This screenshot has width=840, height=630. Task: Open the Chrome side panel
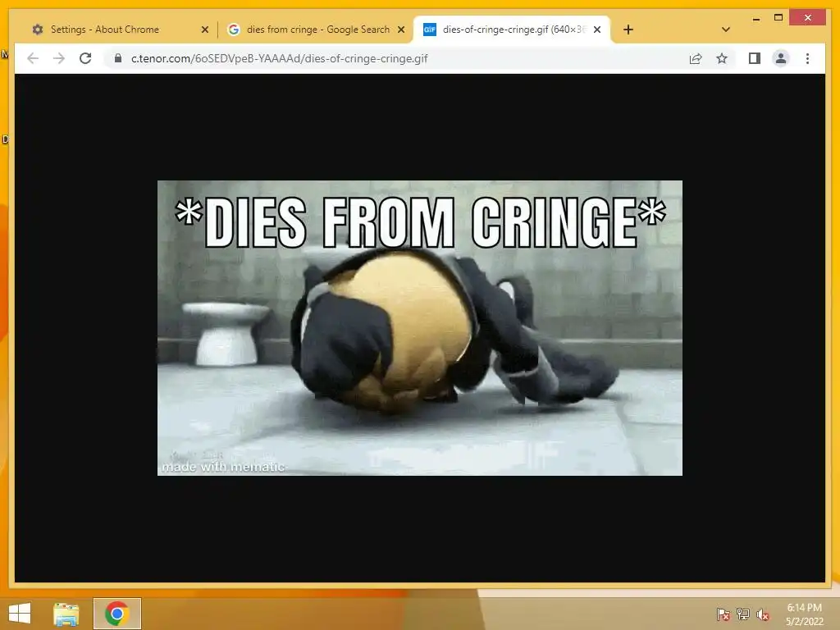point(755,58)
